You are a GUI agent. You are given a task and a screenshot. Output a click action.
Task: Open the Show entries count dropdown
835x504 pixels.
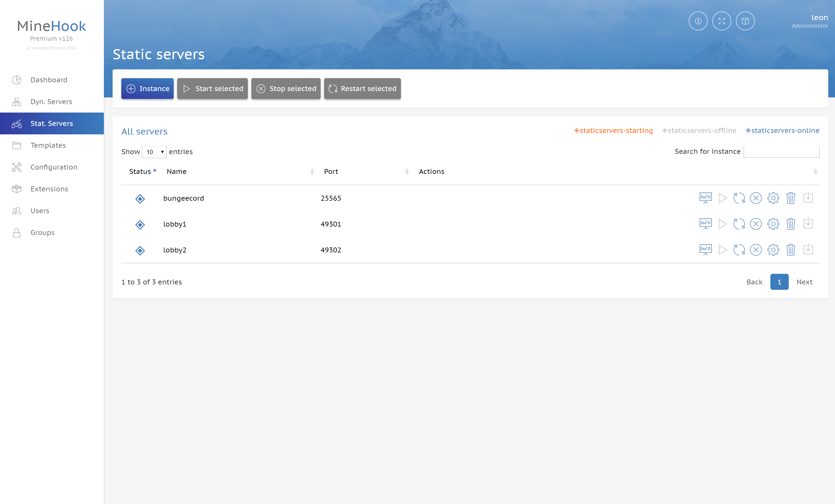point(154,152)
